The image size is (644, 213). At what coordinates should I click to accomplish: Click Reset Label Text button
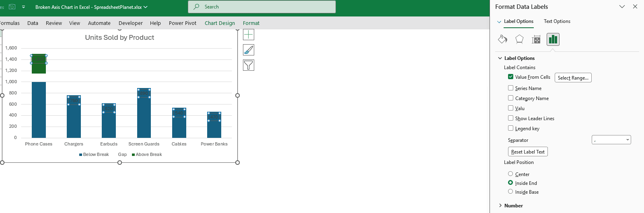point(528,152)
